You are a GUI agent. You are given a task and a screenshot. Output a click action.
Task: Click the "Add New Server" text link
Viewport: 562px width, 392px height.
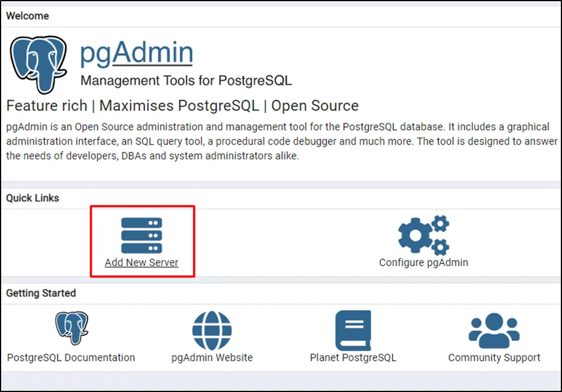[x=141, y=262]
